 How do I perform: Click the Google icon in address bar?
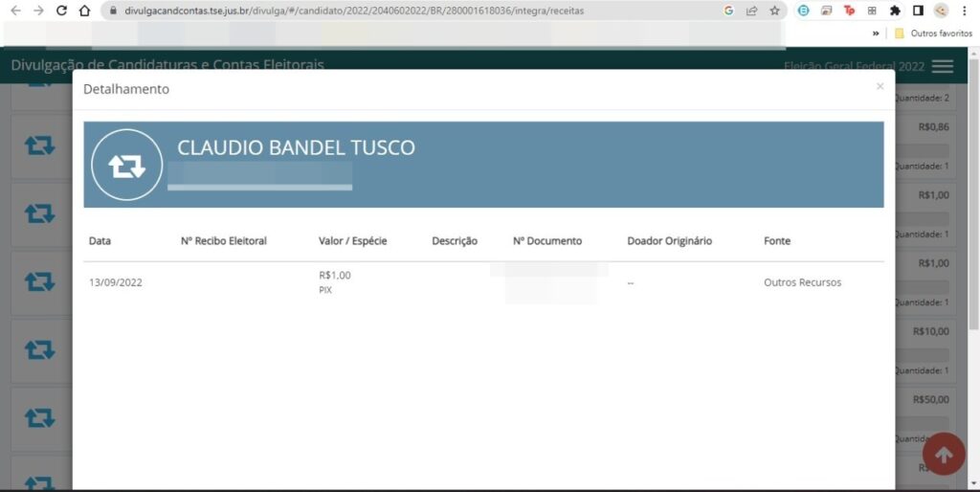[x=729, y=11]
